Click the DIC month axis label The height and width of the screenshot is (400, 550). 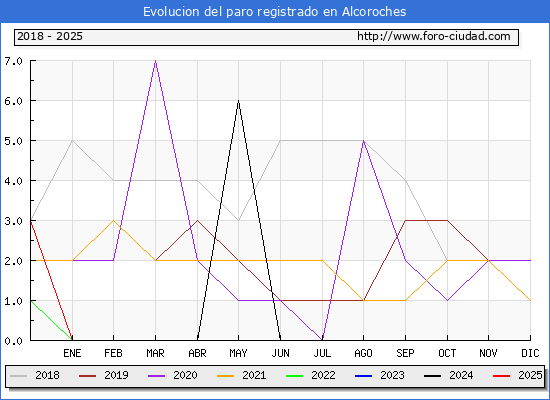(x=530, y=353)
